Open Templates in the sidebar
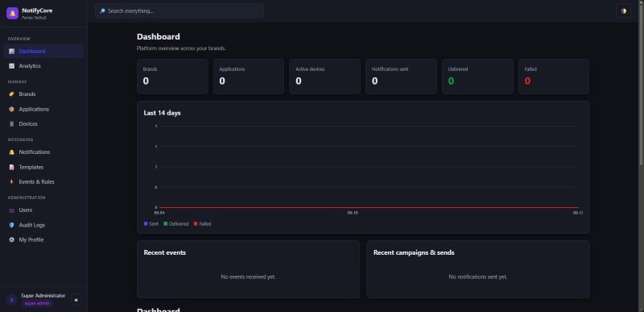 point(43,168)
